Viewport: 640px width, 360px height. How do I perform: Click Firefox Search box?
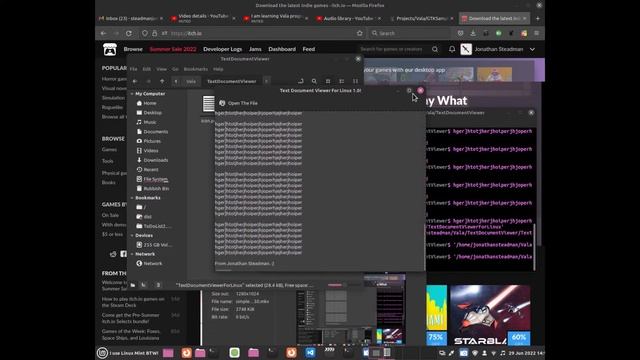click(410, 33)
